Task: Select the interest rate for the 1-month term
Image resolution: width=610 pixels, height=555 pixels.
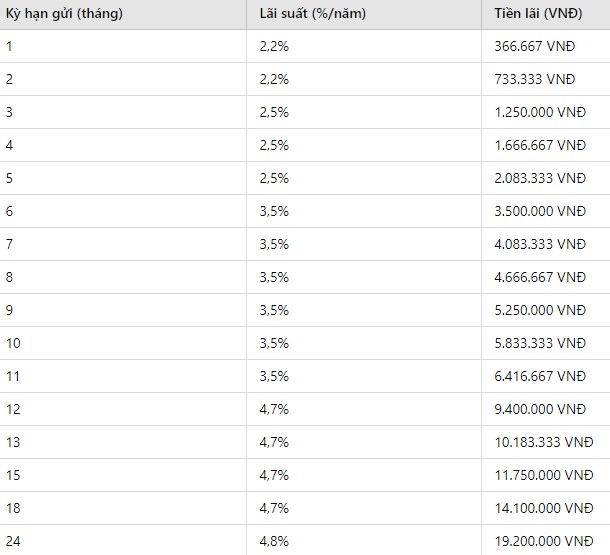Action: pyautogui.click(x=274, y=46)
